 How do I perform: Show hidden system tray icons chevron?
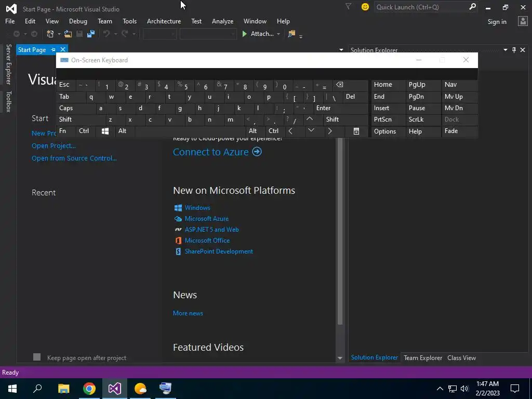(x=440, y=389)
